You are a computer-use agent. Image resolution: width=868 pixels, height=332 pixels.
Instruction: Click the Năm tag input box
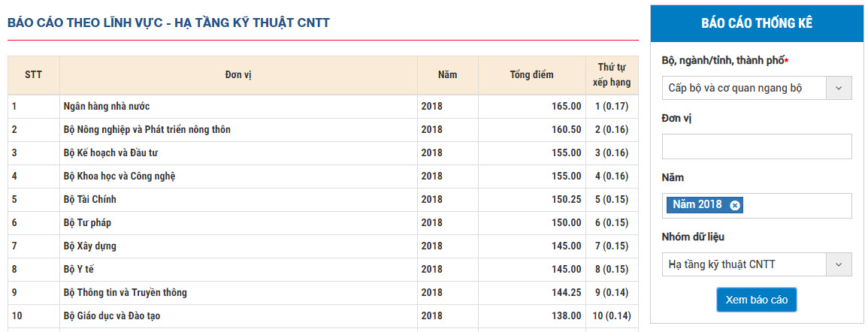(x=795, y=205)
